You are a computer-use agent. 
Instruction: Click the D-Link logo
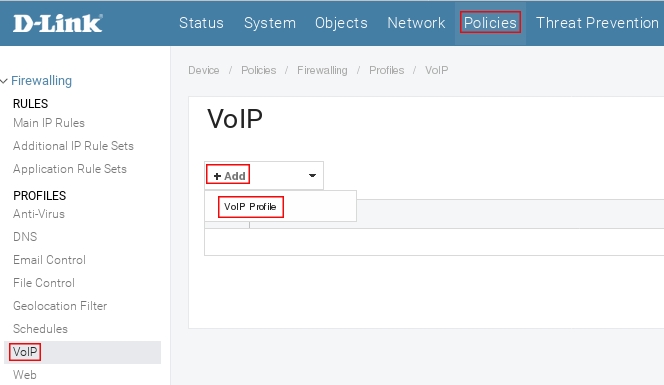[58, 23]
